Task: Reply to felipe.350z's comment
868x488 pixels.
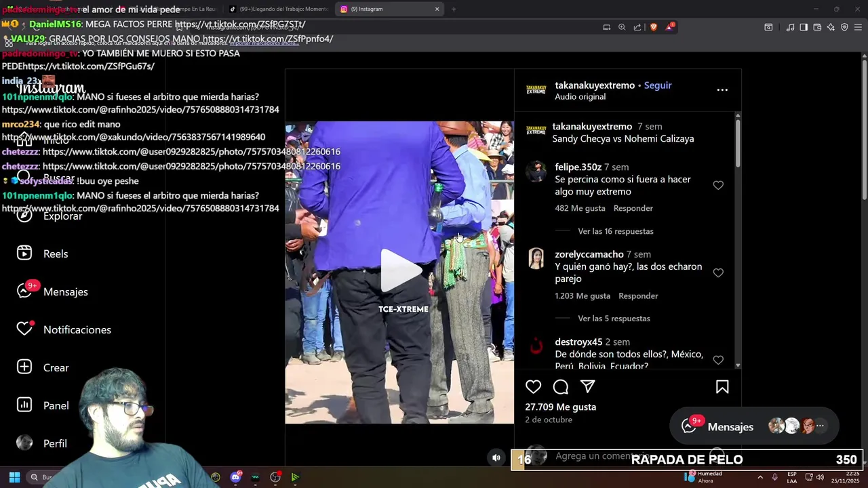Action: [x=633, y=208]
